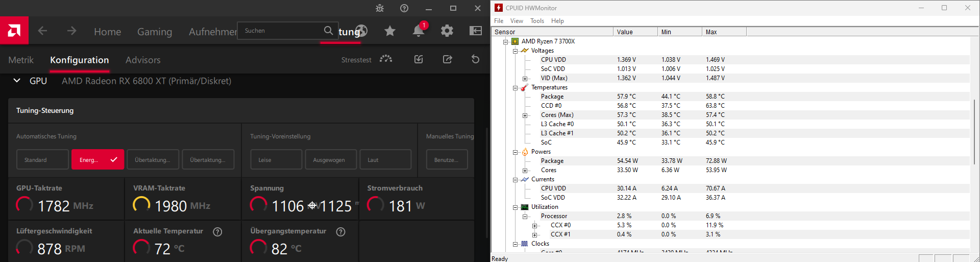Open favorites star icon

pos(390,31)
